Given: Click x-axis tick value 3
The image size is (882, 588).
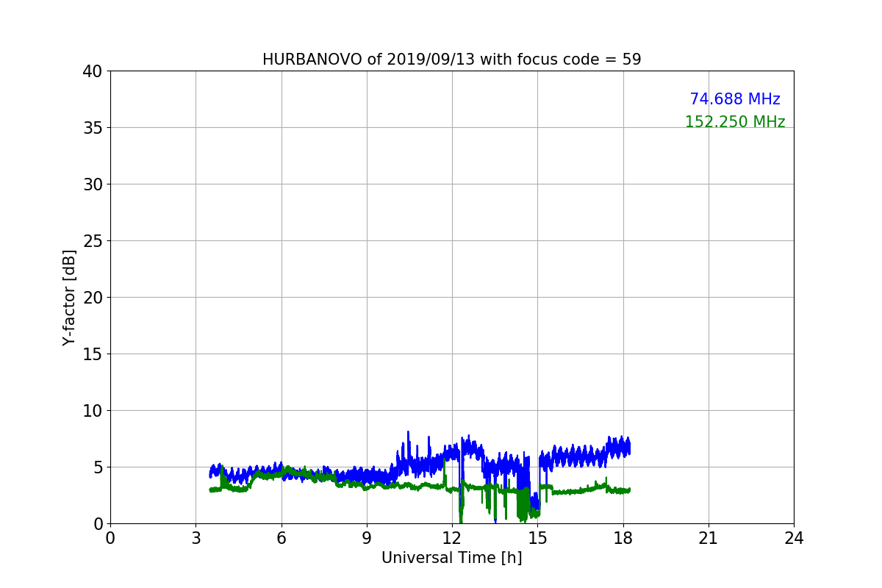Looking at the screenshot, I should 196,538.
